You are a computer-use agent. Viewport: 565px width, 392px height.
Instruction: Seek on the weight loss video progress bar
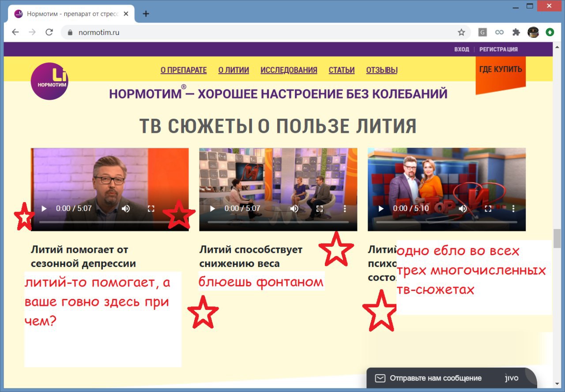pos(278,222)
